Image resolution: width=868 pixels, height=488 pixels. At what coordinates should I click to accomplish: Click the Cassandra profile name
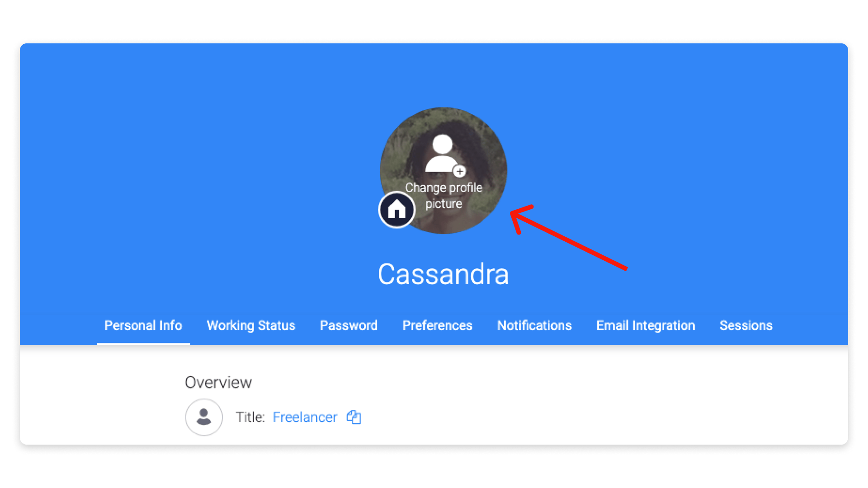tap(443, 274)
